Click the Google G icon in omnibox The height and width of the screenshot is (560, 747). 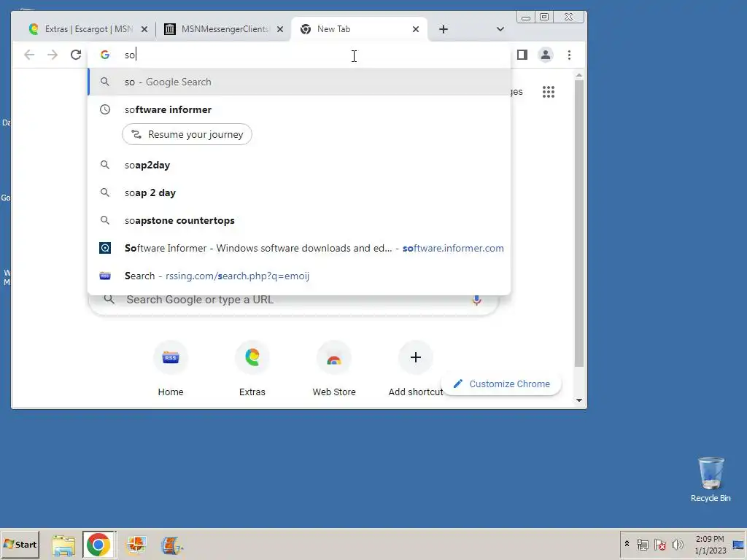point(105,55)
